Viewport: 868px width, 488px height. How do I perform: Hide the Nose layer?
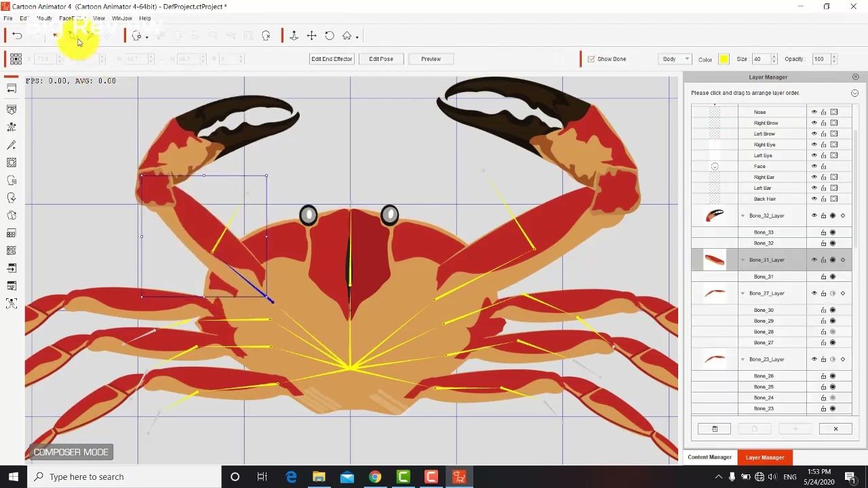tap(814, 112)
